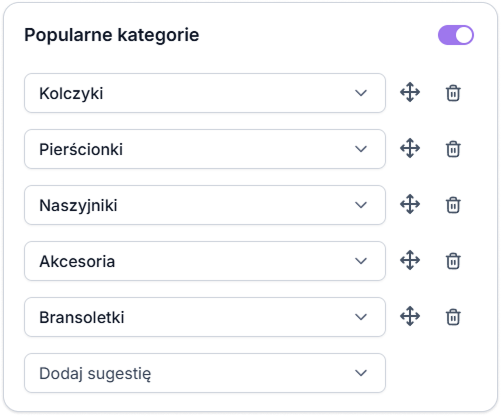
Task: Select the Bransoletki text field
Action: click(x=205, y=317)
